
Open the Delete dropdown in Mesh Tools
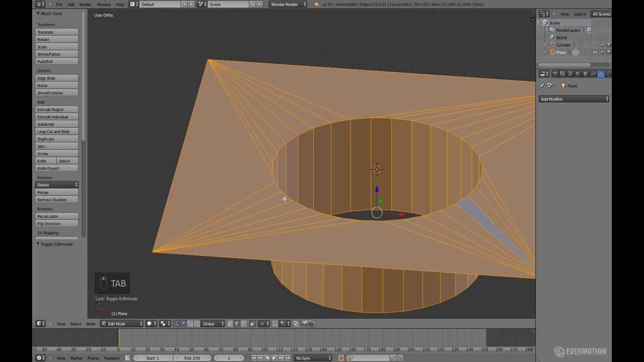[57, 185]
